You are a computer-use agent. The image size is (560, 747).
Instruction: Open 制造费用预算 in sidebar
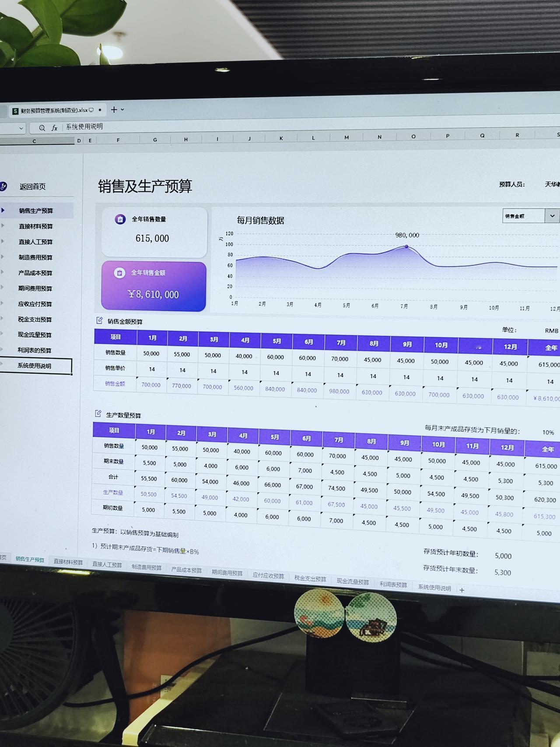pos(35,257)
